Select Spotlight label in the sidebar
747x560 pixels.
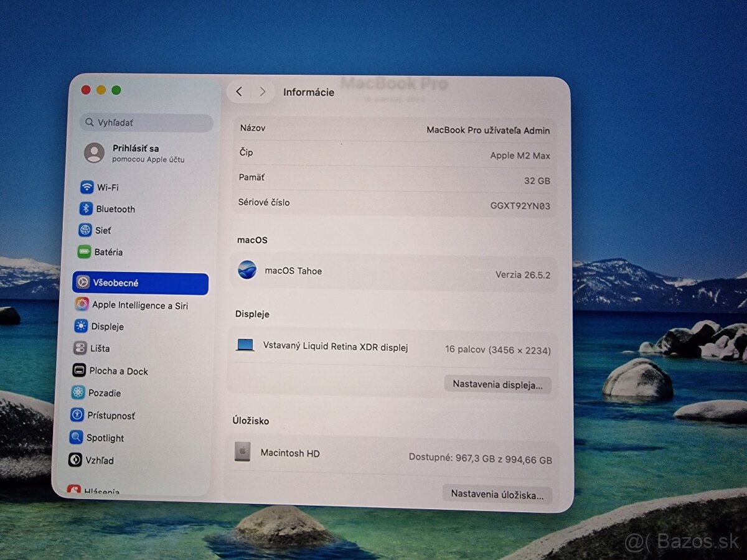105,438
